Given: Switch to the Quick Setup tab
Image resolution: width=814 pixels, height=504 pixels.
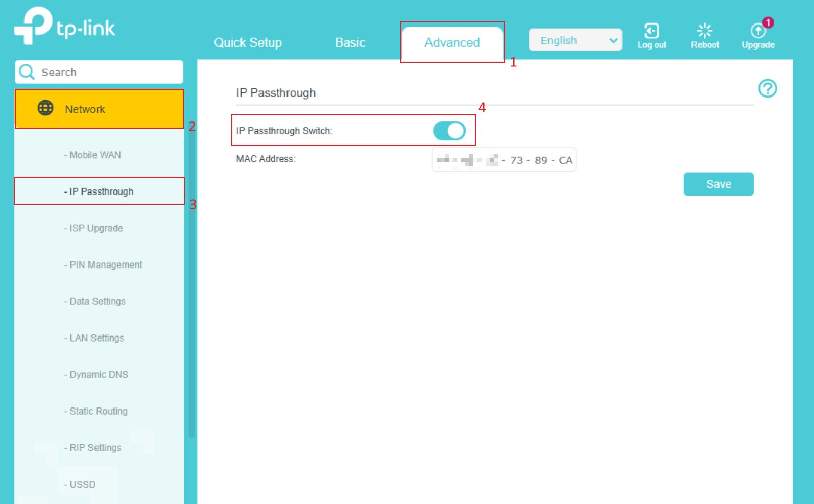Looking at the screenshot, I should click(x=248, y=43).
